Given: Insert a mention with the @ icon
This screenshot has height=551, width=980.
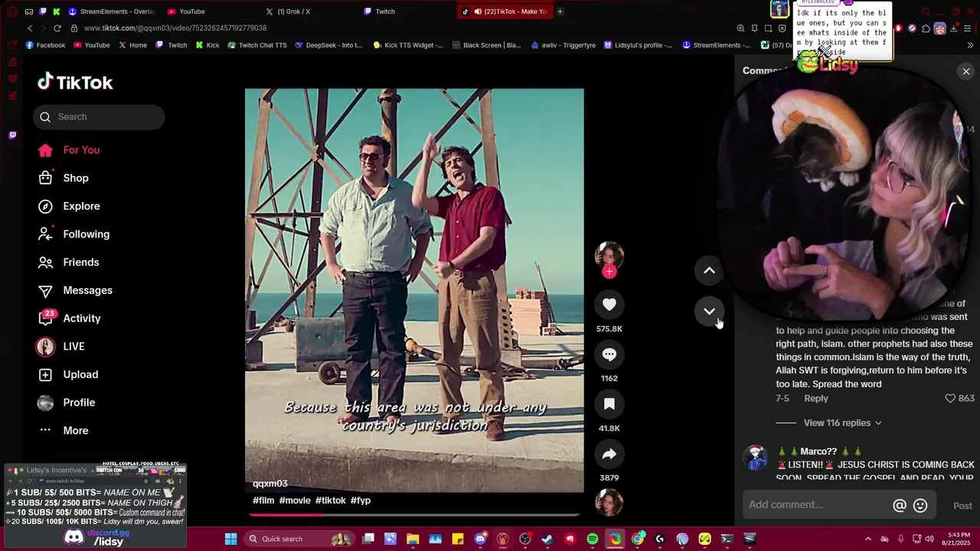Looking at the screenshot, I should 900,505.
